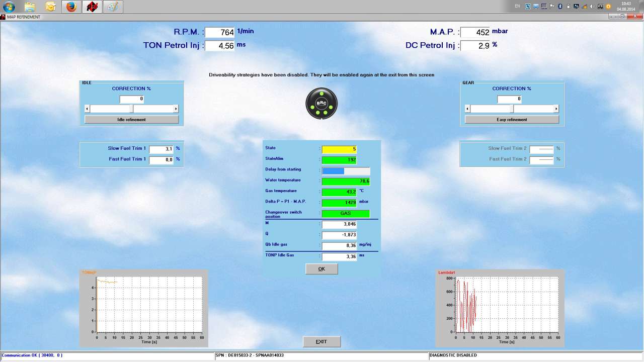This screenshot has height=362, width=644.
Task: Click the Slow Fuel Trim 1 value field
Action: [162, 149]
